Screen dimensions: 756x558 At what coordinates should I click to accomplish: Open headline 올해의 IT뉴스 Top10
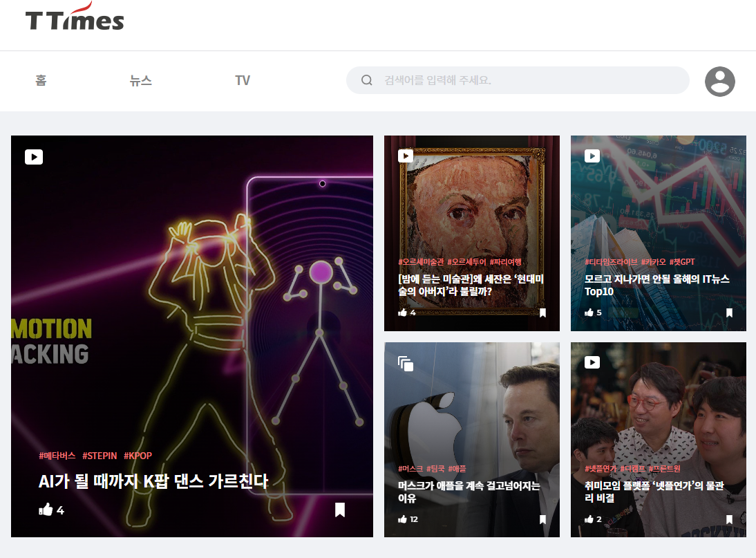(x=656, y=285)
